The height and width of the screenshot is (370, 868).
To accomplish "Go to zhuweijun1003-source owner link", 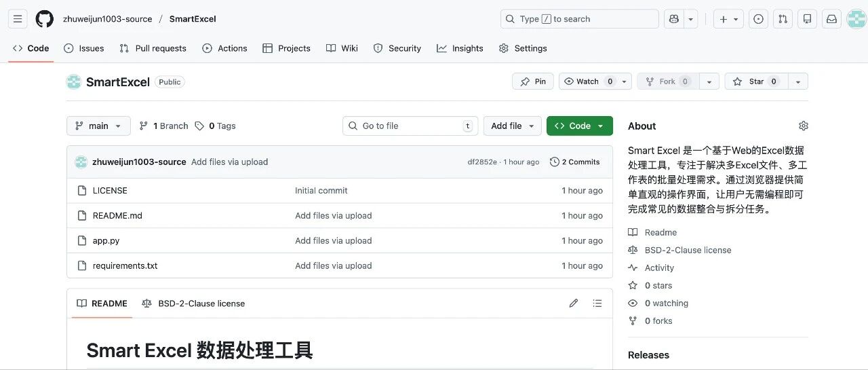I will pos(107,19).
